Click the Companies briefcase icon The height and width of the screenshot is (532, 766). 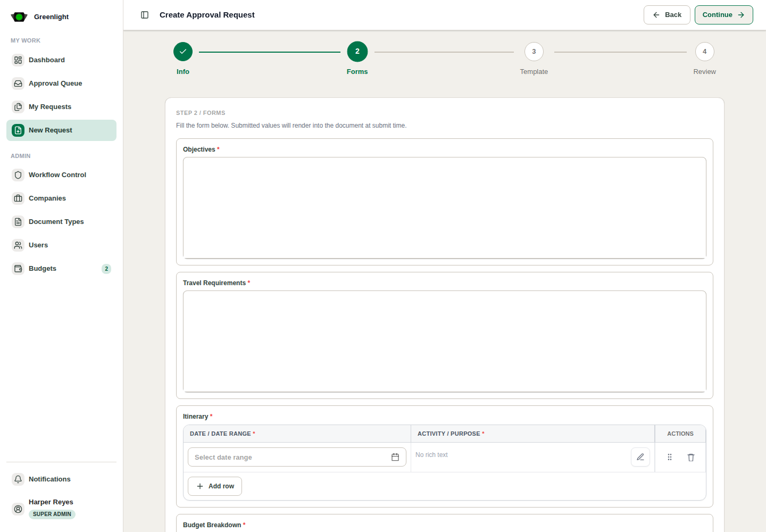18,198
